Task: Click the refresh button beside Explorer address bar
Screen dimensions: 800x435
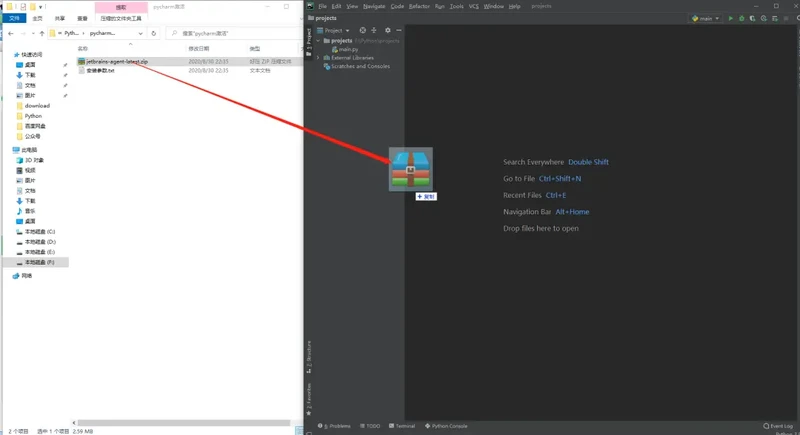Action: point(154,33)
